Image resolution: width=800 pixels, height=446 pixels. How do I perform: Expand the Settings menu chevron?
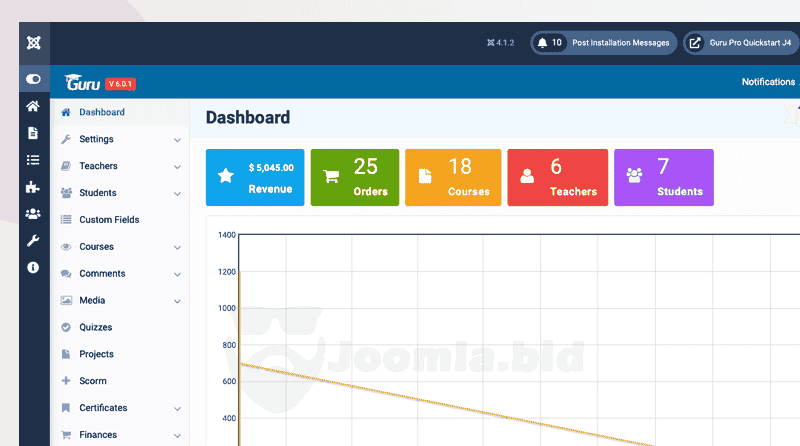(x=177, y=140)
